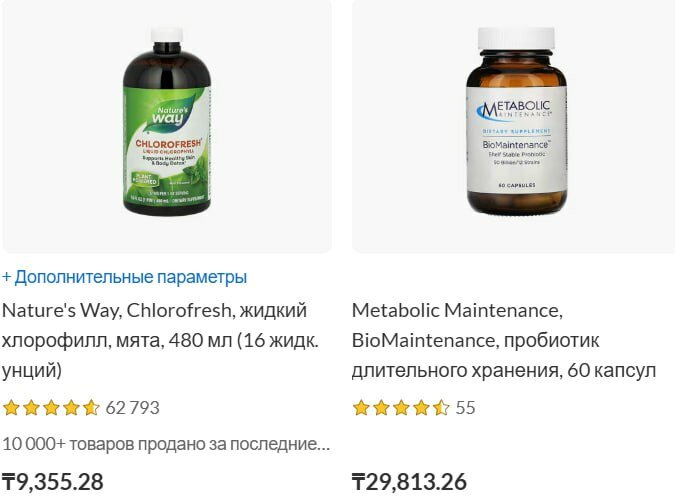675x501 pixels.
Task: Click the CHLOROFRESH name on bottle label
Action: [168, 143]
